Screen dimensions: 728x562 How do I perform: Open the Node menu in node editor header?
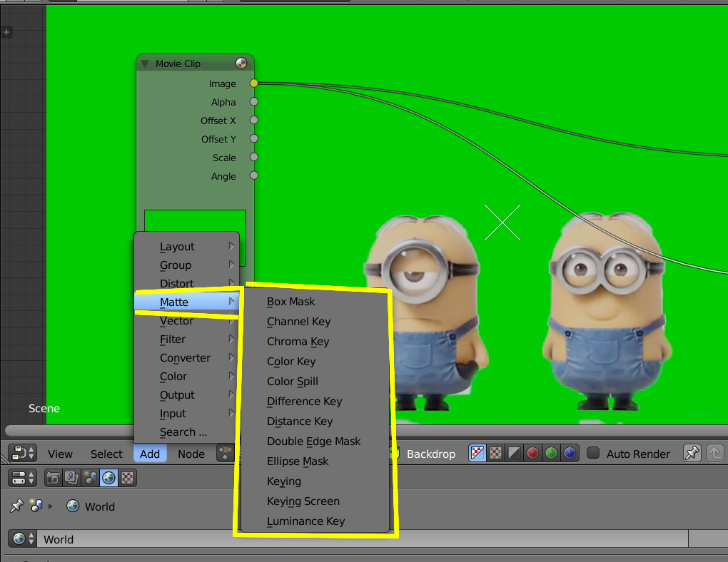191,454
